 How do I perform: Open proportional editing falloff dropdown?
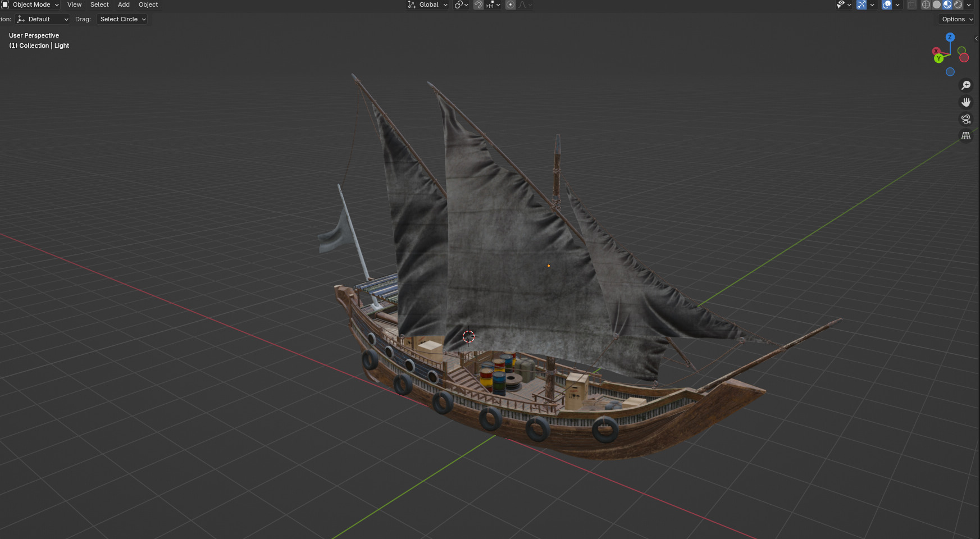tap(526, 4)
